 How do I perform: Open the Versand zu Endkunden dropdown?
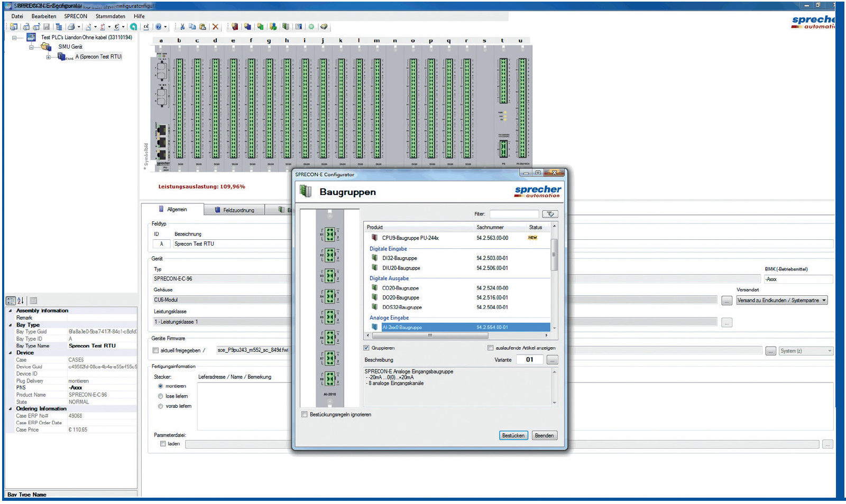[782, 300]
